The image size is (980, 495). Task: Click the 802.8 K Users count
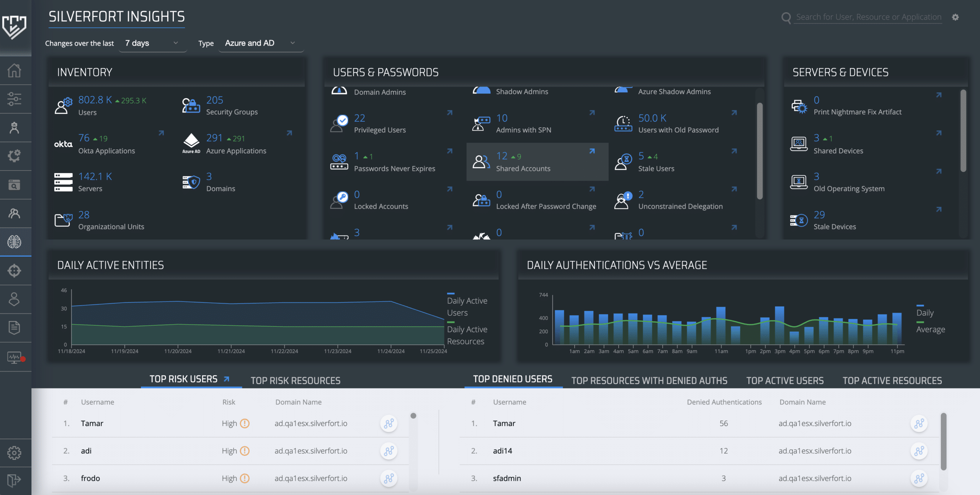95,100
